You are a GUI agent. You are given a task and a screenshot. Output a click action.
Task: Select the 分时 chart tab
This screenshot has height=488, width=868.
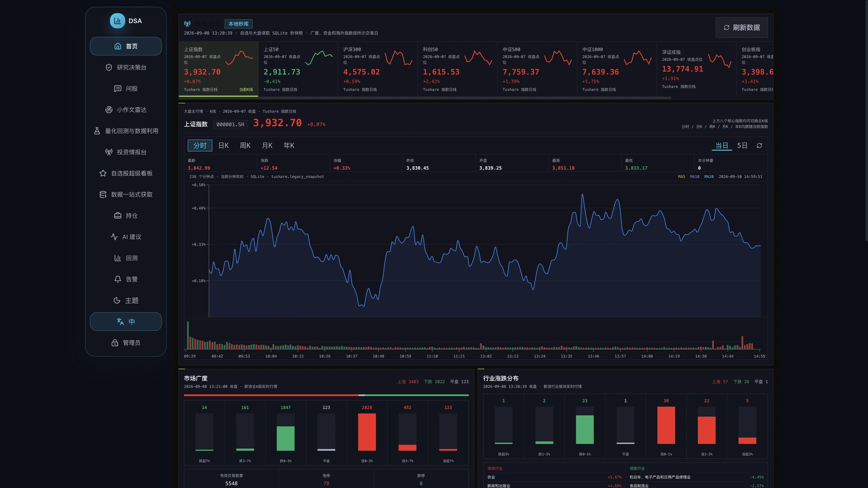(200, 146)
